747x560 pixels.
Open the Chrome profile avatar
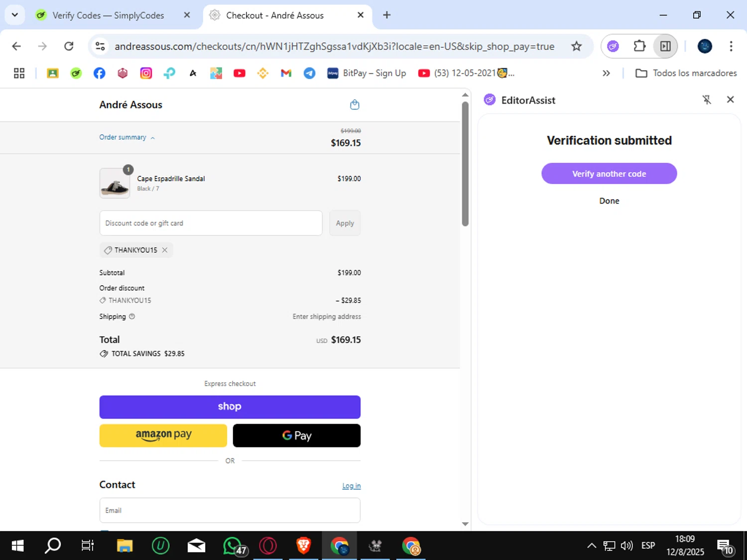(x=705, y=46)
